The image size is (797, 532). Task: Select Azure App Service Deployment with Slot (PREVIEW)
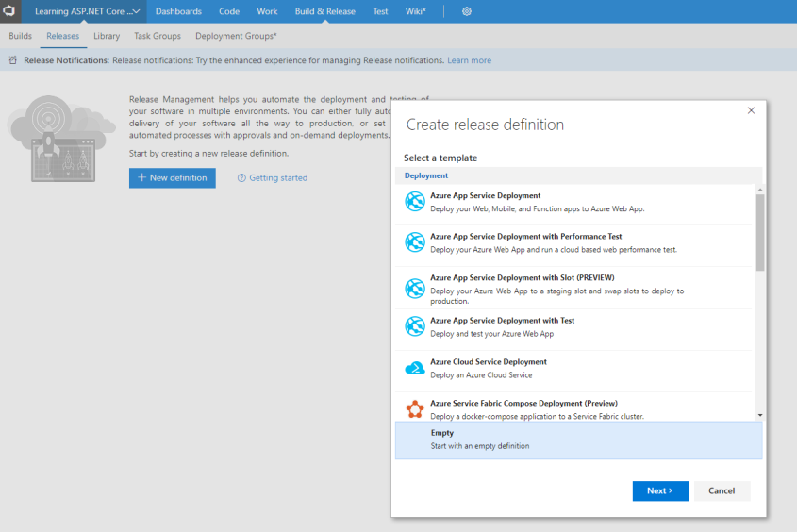523,277
